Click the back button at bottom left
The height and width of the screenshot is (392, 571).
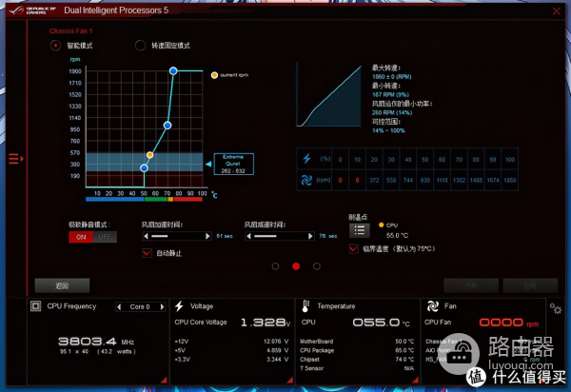click(62, 285)
